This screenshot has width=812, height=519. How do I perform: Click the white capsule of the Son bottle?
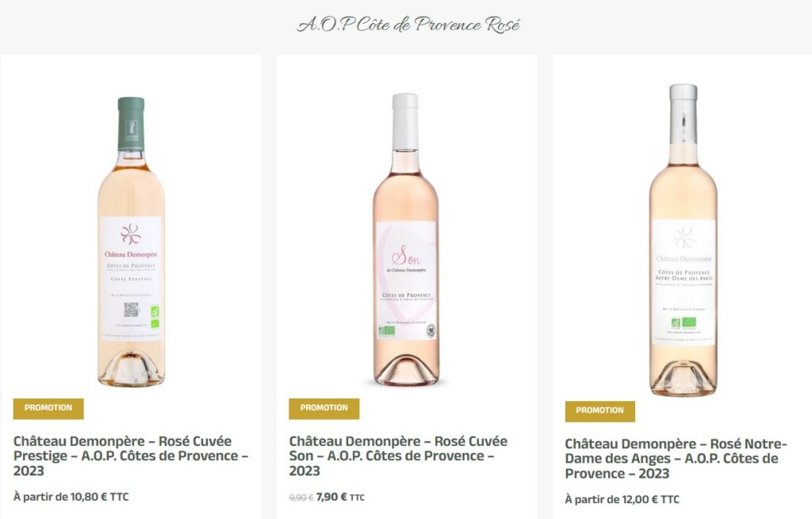point(405,121)
